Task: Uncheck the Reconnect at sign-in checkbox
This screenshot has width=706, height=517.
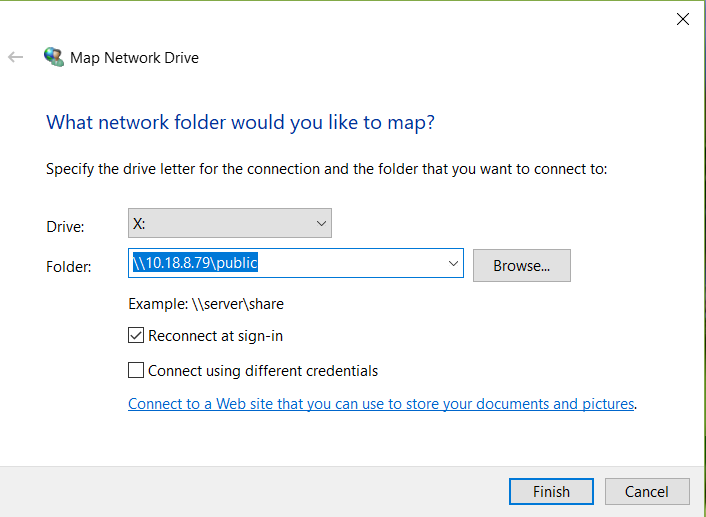Action: tap(137, 336)
